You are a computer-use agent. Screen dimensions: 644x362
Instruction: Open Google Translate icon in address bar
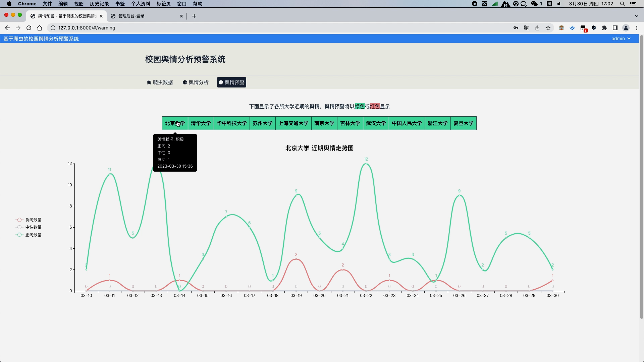pos(527,28)
